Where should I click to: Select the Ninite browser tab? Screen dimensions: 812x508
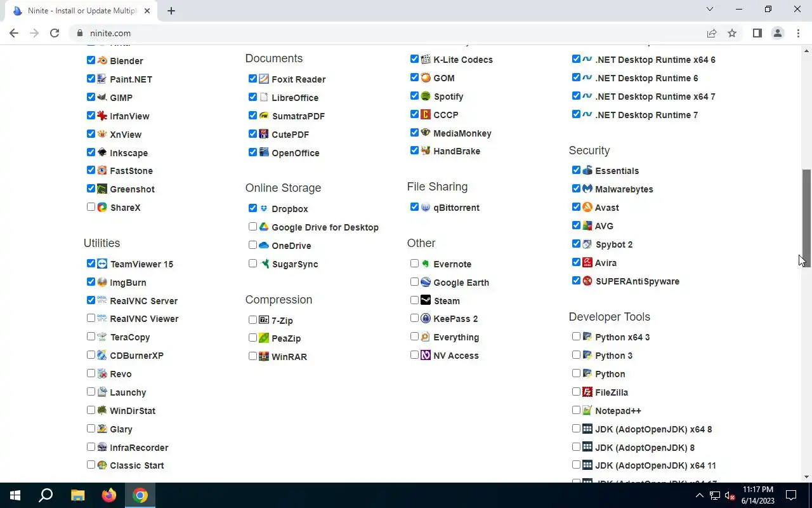pyautogui.click(x=81, y=11)
